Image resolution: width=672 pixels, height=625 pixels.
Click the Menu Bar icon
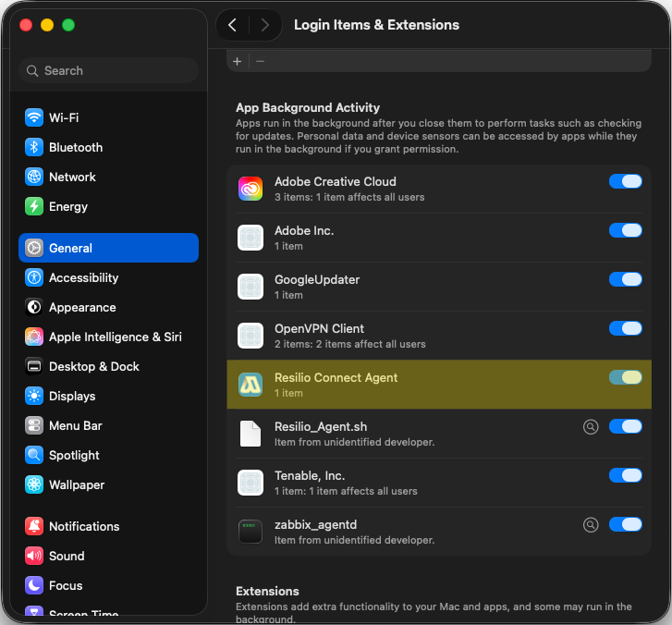click(x=34, y=425)
